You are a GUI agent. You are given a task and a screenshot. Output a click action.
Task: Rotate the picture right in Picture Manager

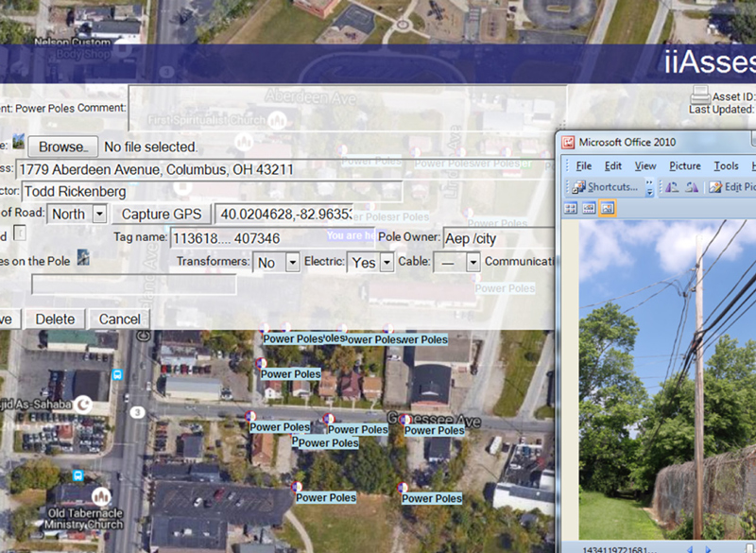[x=692, y=187]
